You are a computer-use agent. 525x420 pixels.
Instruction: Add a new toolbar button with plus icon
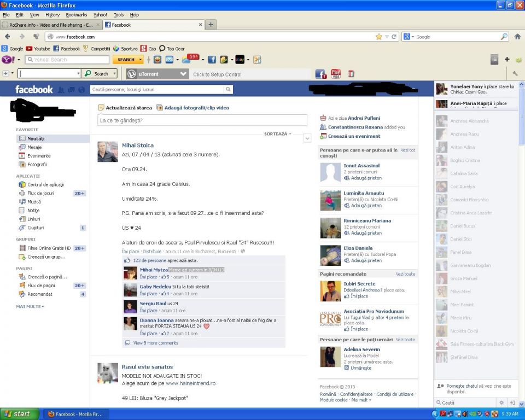pyautogui.click(x=507, y=59)
